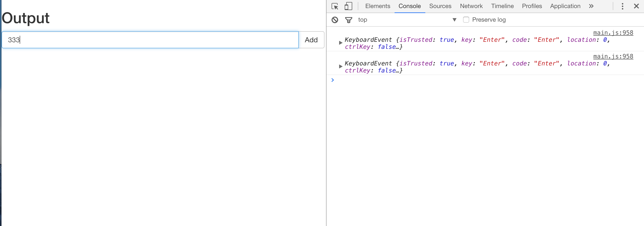The width and height of the screenshot is (644, 226).
Task: Open the top execution context dropdown
Action: pos(407,20)
